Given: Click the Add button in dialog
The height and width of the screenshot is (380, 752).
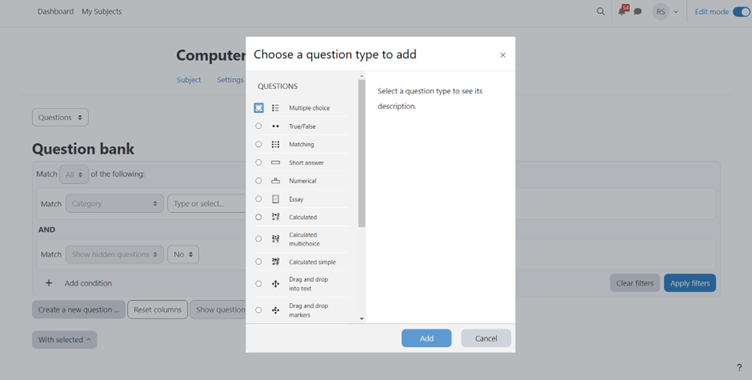Looking at the screenshot, I should pos(426,338).
